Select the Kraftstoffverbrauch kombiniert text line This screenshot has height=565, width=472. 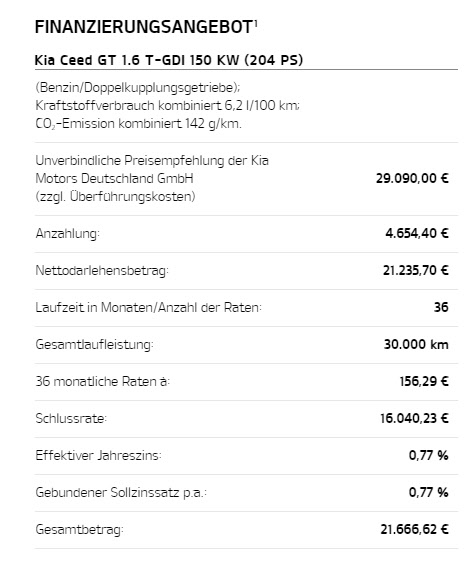[167, 106]
